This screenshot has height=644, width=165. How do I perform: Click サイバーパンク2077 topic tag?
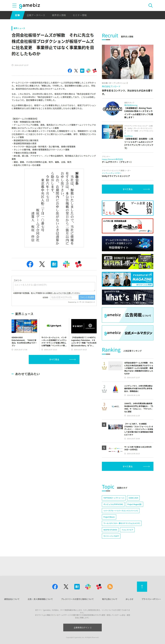[x=111, y=536]
